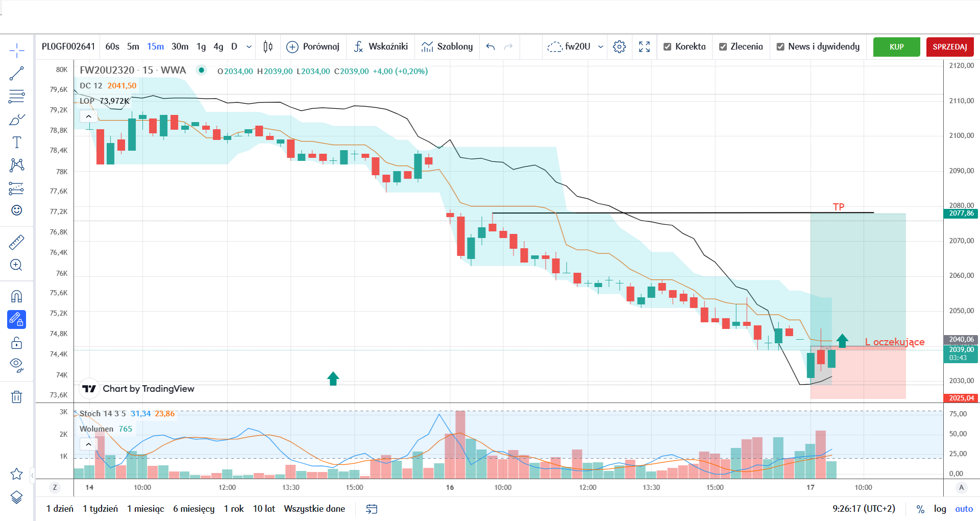Collapse the Stoch pane legend
Image resolution: width=980 pixels, height=521 pixels.
pyautogui.click(x=88, y=444)
